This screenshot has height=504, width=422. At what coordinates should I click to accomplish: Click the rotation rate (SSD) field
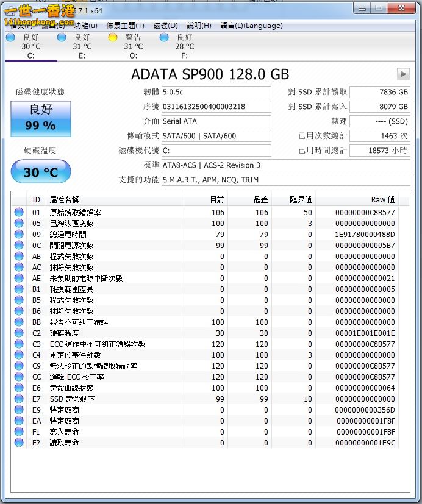pos(380,121)
